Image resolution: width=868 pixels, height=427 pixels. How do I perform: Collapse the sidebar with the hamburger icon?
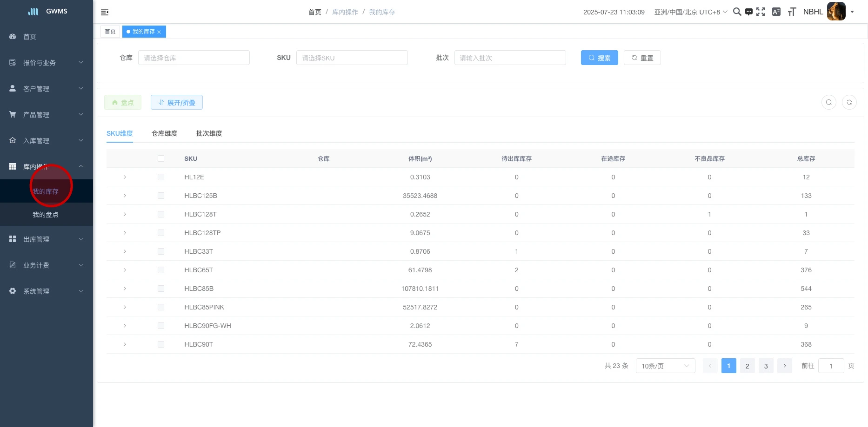105,12
